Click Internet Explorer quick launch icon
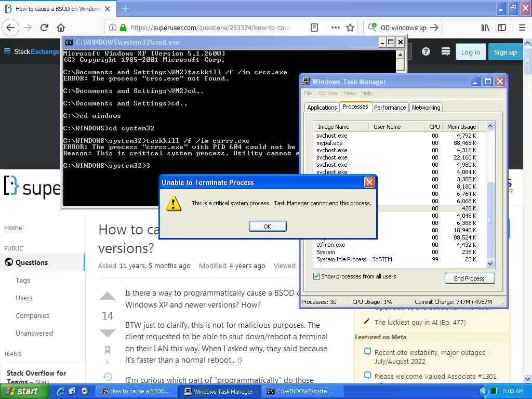 (x=61, y=391)
